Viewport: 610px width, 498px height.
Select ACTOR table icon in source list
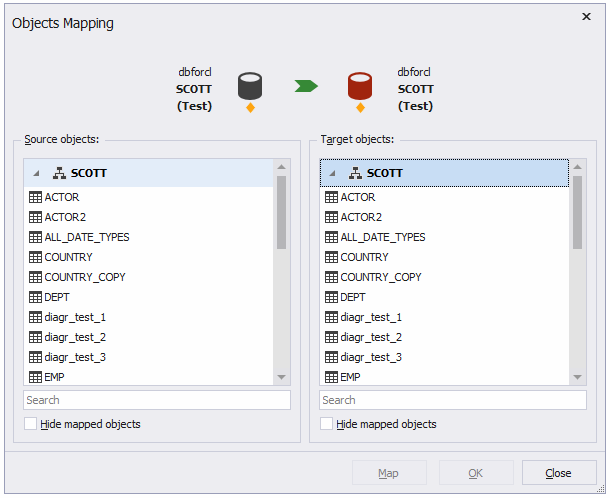pos(35,197)
